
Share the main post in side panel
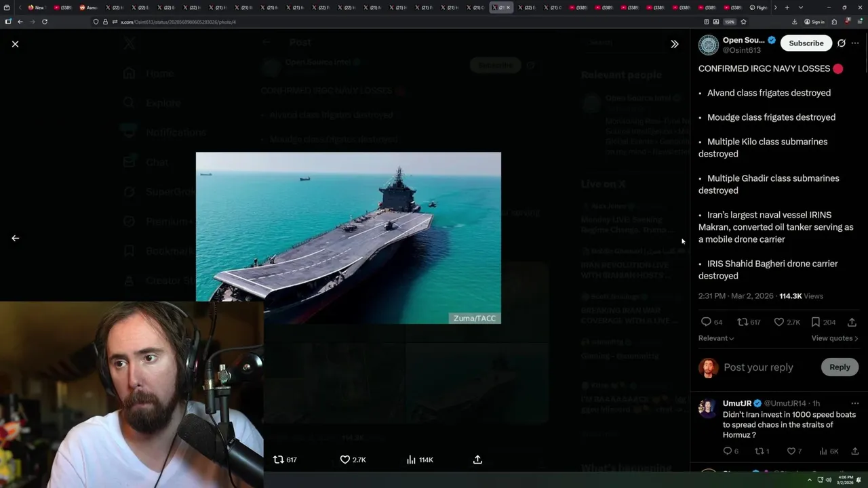852,322
